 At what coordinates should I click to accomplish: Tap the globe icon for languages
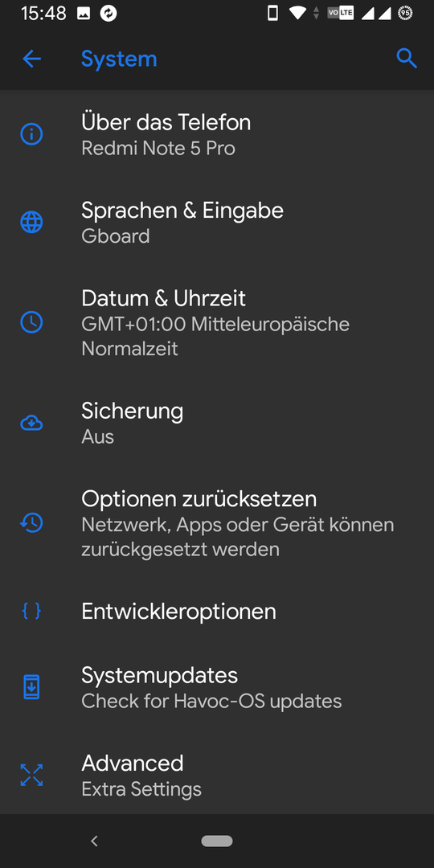coord(31,223)
